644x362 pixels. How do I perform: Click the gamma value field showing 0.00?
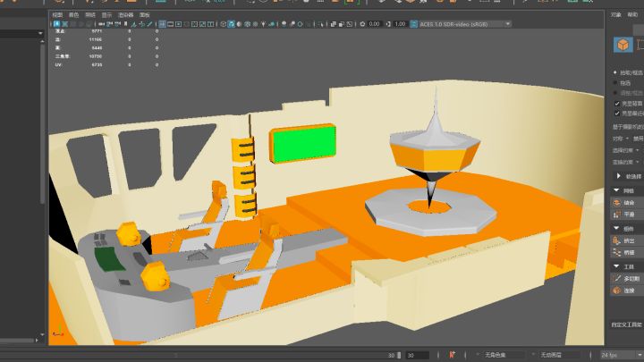tap(374, 24)
